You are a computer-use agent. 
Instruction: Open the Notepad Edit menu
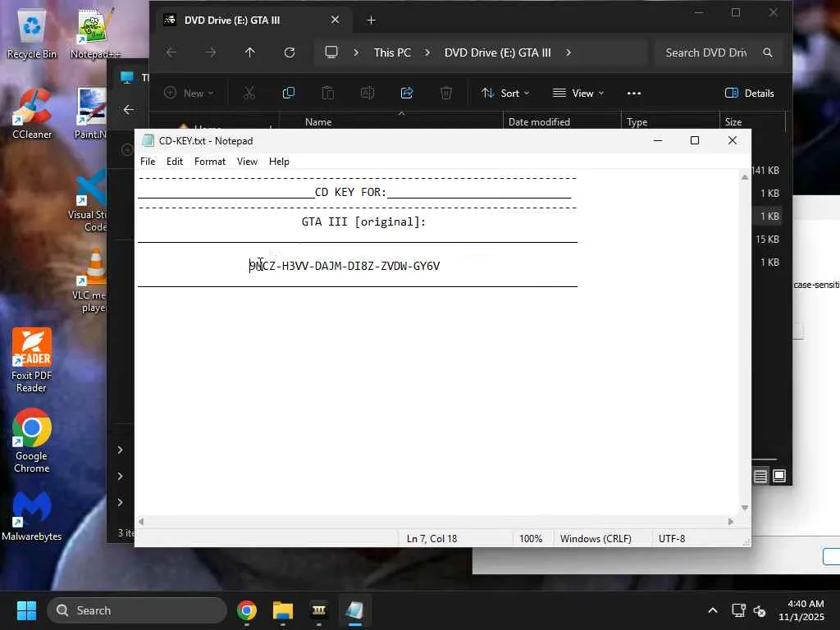[x=175, y=162]
